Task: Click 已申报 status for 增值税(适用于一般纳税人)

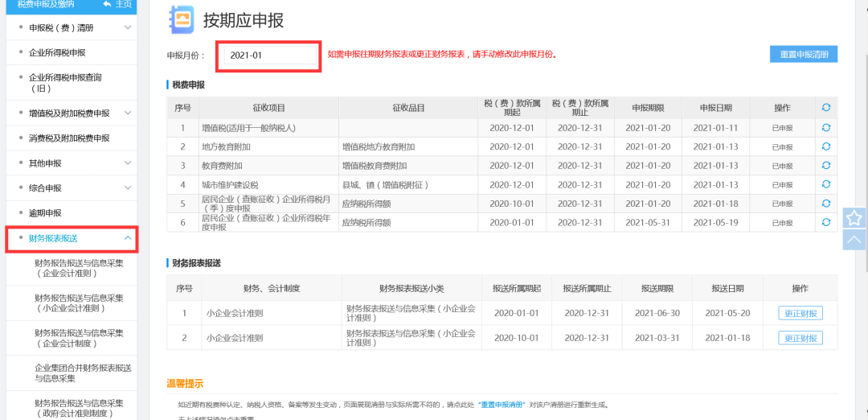Action: pos(782,128)
